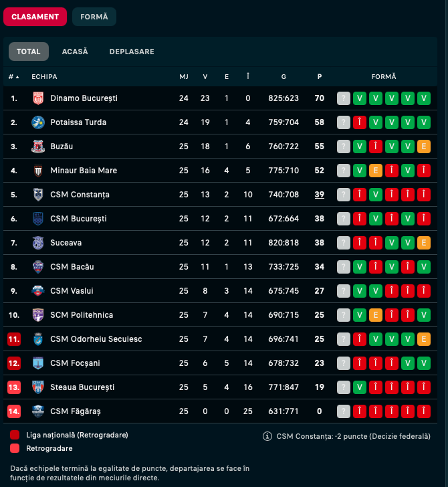Screen dimensions: 448x487
Task: Select the Potaissa Turda club crest
Action: click(x=38, y=122)
